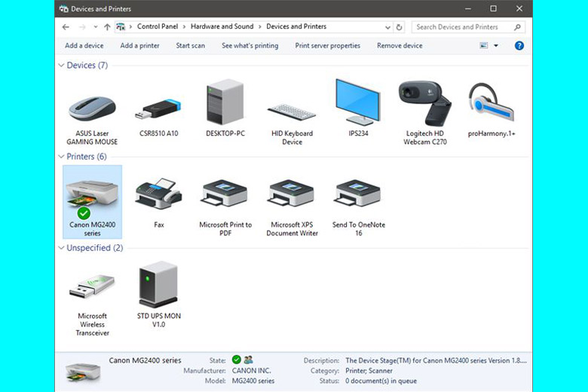This screenshot has height=392, width=588.
Task: Click the search magnifier icon
Action: (x=517, y=27)
